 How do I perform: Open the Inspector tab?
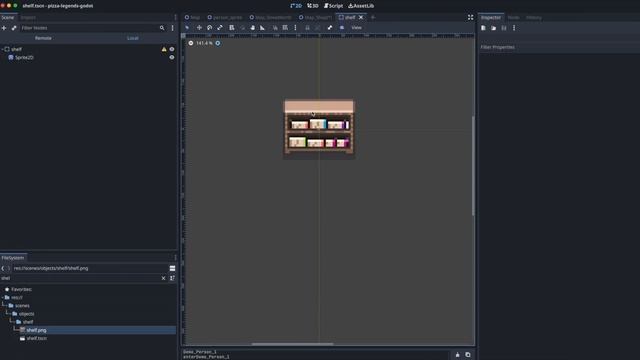pos(491,18)
